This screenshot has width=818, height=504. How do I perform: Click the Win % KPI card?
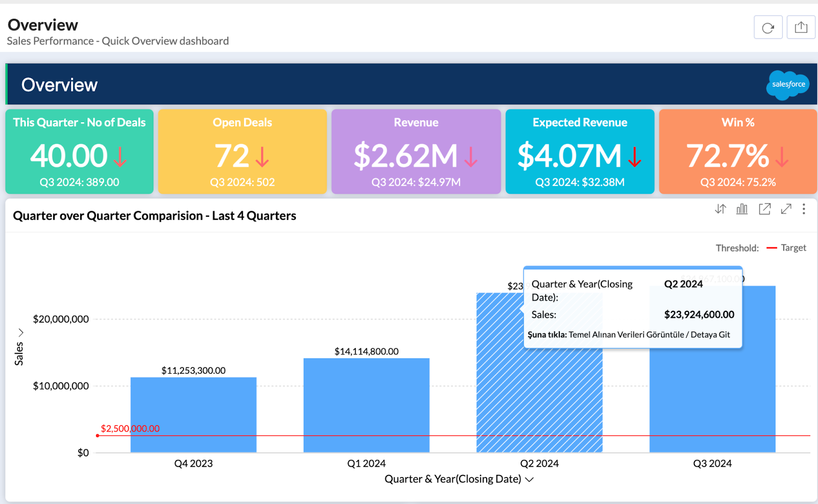click(738, 151)
